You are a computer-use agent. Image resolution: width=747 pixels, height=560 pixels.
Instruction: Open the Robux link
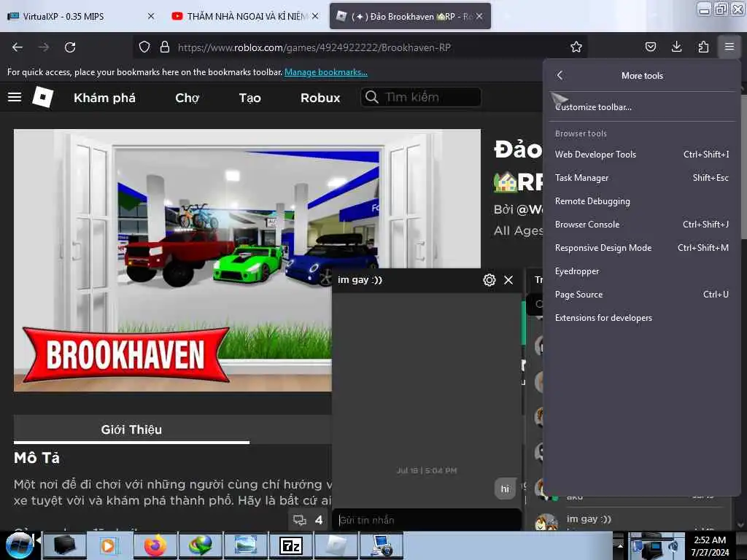pyautogui.click(x=320, y=98)
